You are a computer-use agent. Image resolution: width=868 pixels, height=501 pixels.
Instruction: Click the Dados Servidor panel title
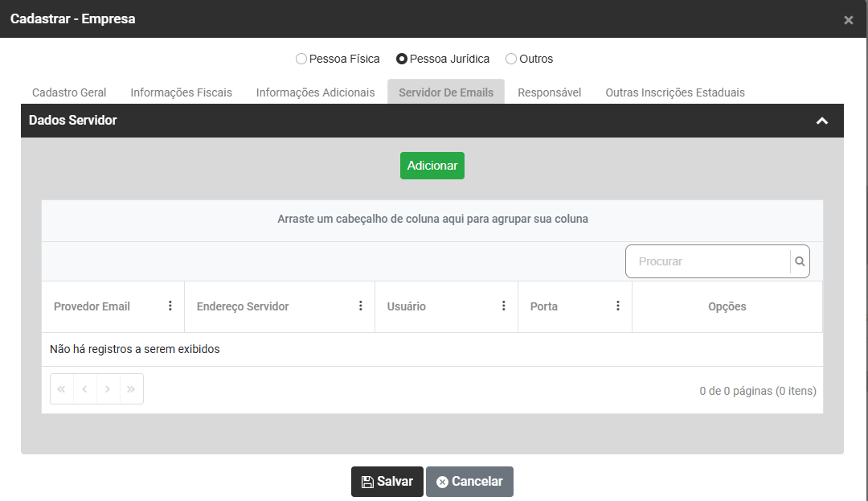click(x=72, y=120)
